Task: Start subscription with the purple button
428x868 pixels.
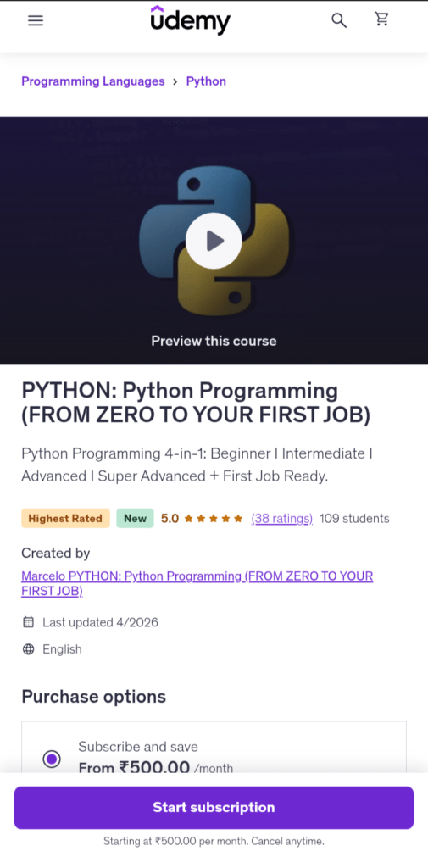Action: 214,808
